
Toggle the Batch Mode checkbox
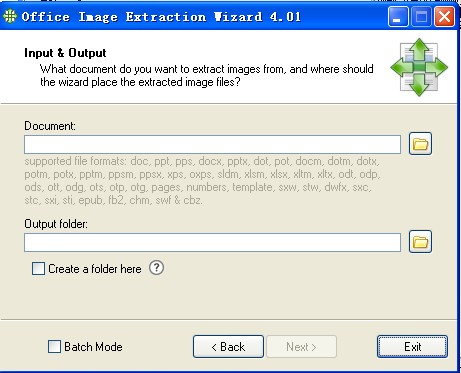tap(54, 346)
